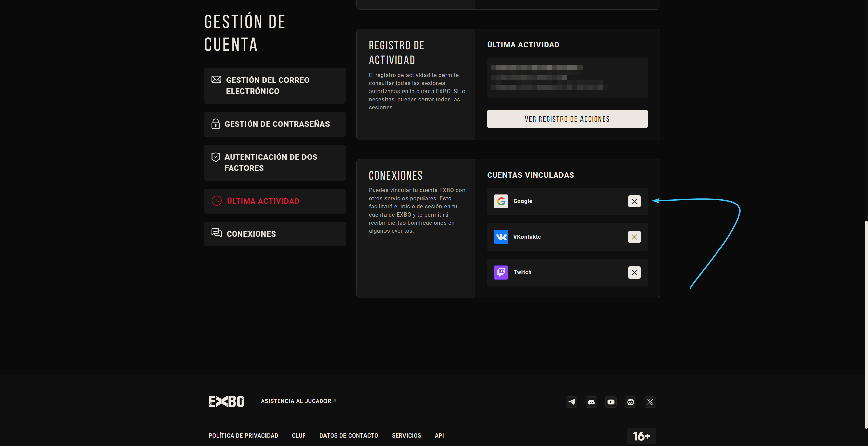Open the X (Twitter) footer icon
Viewport: 868px width, 446px height.
650,402
